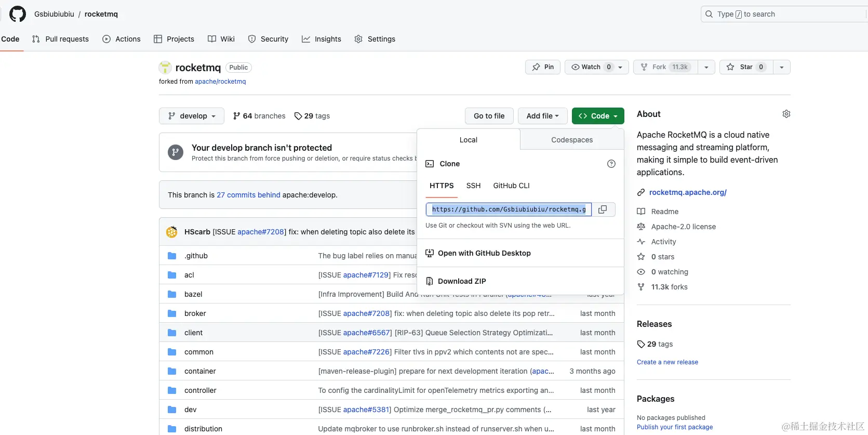Open clone help question mark icon
868x435 pixels.
(611, 164)
